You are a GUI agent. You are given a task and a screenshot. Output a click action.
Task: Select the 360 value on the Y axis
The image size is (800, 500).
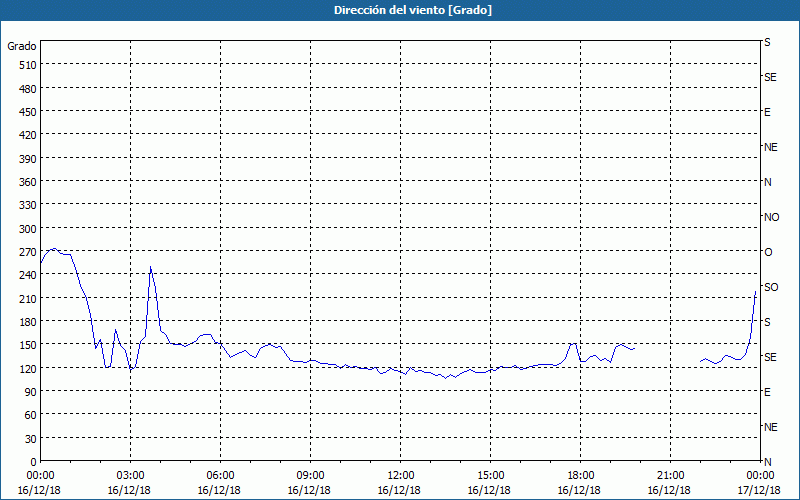[28, 182]
